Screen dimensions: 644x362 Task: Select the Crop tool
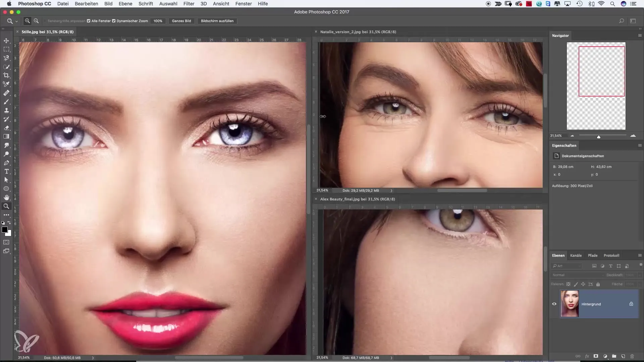pos(6,75)
